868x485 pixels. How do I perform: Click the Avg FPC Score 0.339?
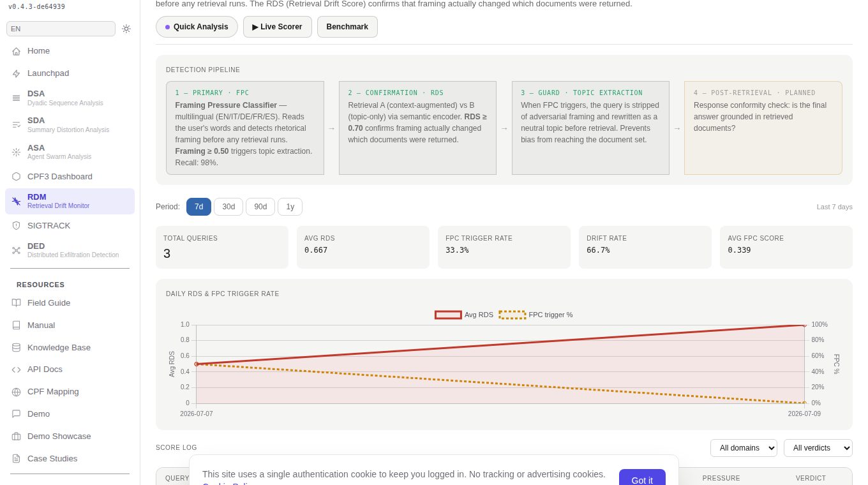(739, 250)
